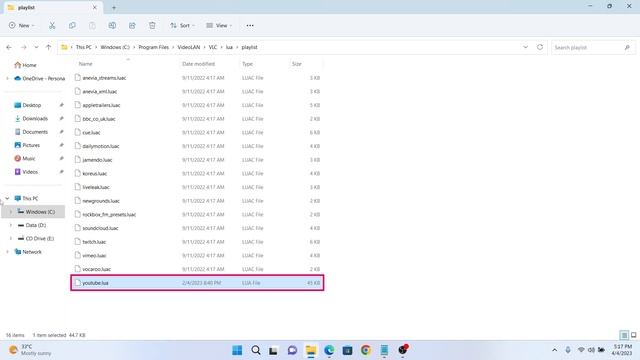Viewport: 640px width, 360px height.
Task: Select the soundcloud.luac file
Action: pos(197,228)
